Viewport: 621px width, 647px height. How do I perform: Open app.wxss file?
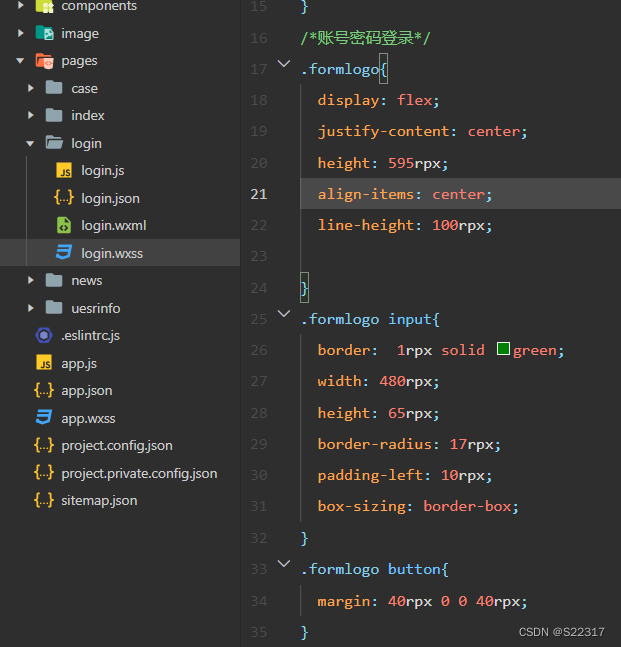[88, 418]
